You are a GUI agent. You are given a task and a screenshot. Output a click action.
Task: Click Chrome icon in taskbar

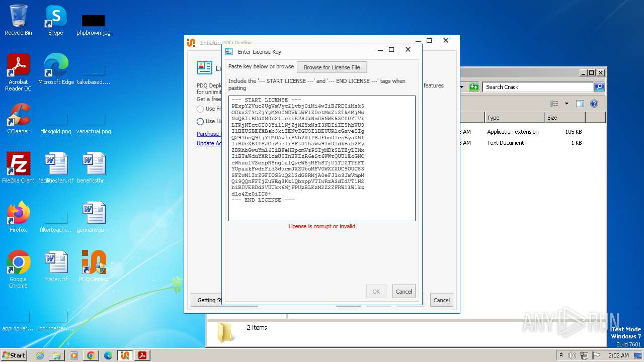pyautogui.click(x=91, y=355)
